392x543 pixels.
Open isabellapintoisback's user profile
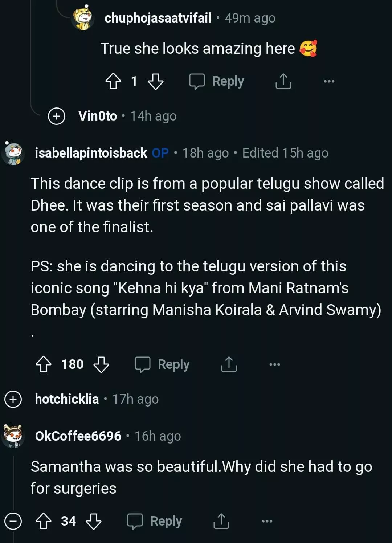[91, 153]
